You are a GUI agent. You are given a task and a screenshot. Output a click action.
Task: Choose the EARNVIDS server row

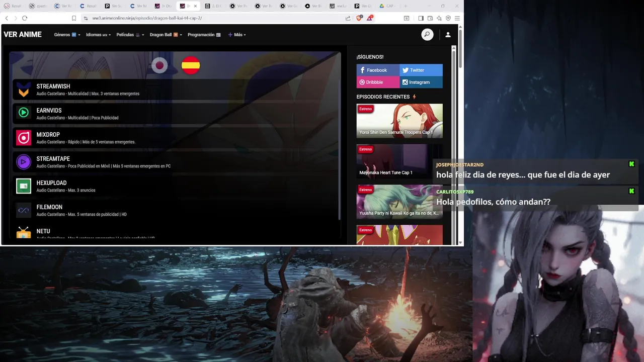click(x=176, y=114)
